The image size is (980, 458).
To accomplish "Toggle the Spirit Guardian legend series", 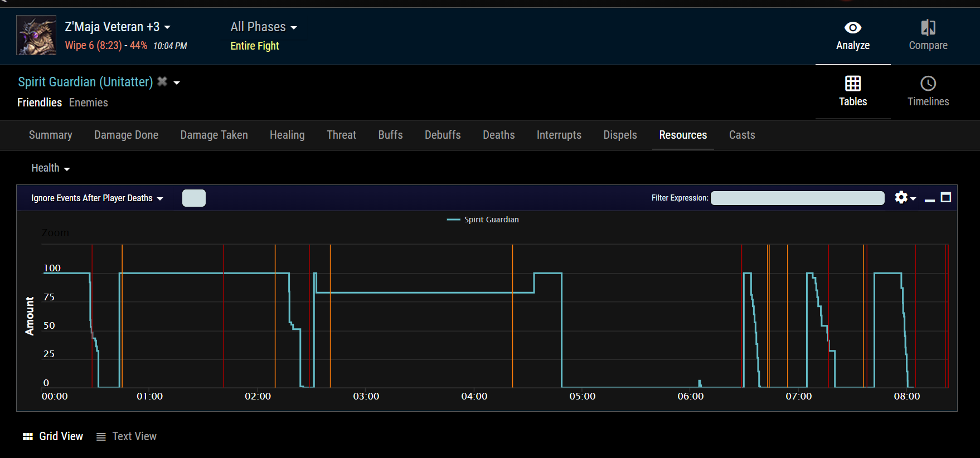I will [x=483, y=220].
